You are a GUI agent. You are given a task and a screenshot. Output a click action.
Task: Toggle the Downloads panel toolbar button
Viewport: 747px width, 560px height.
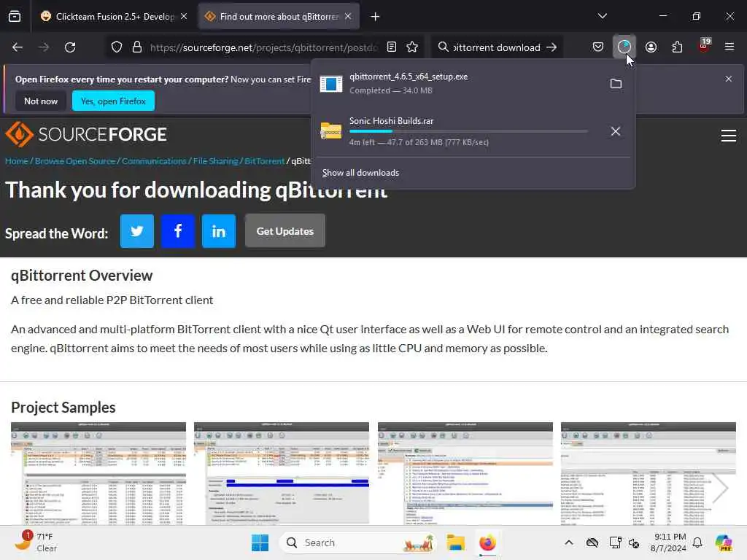[624, 47]
